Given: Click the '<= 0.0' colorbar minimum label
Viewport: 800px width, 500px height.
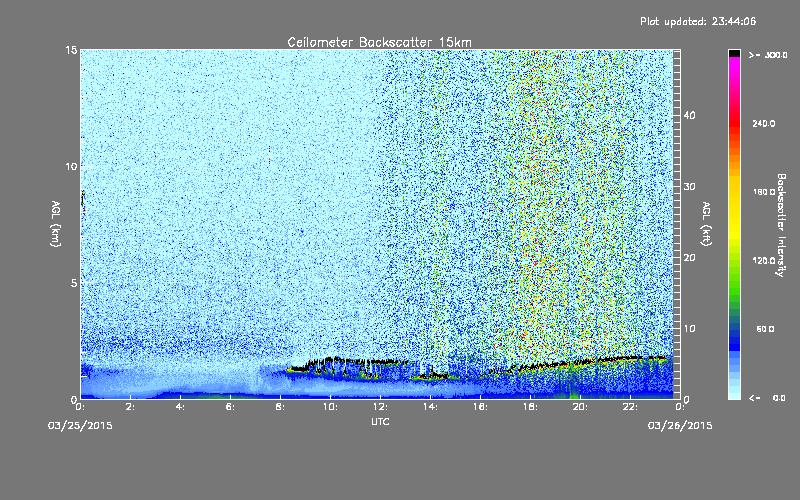Looking at the screenshot, I should [x=767, y=398].
